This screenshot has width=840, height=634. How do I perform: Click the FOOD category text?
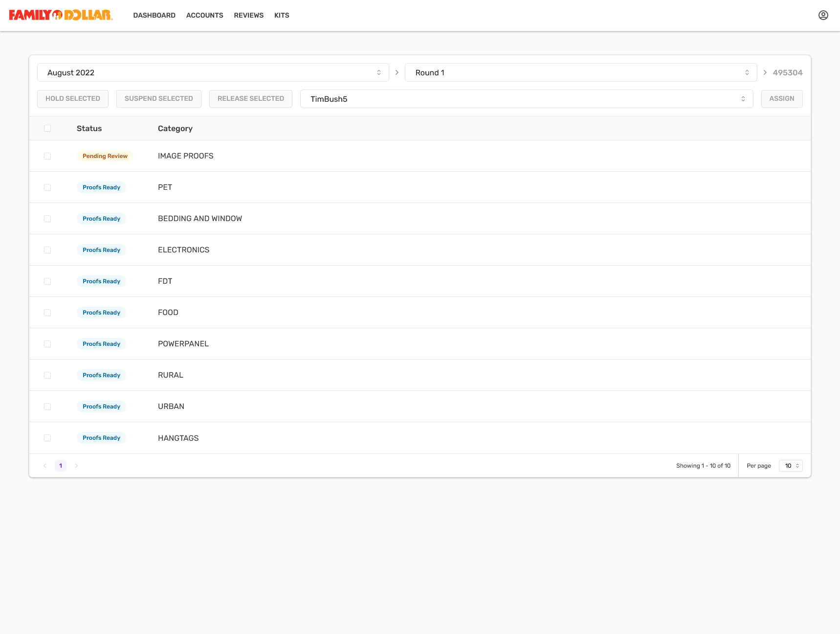click(168, 313)
